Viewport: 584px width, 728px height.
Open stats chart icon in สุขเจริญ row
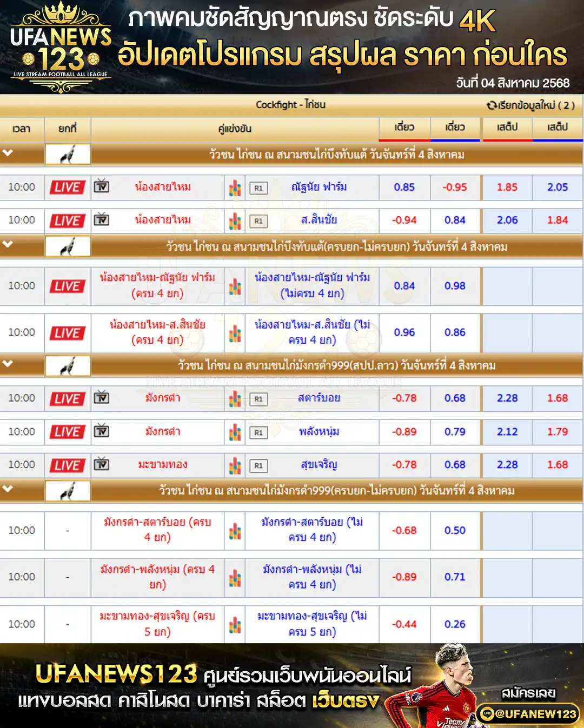point(235,465)
